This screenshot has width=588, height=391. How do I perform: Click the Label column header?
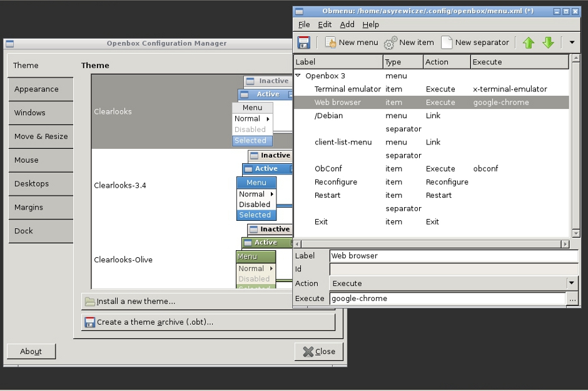point(338,62)
